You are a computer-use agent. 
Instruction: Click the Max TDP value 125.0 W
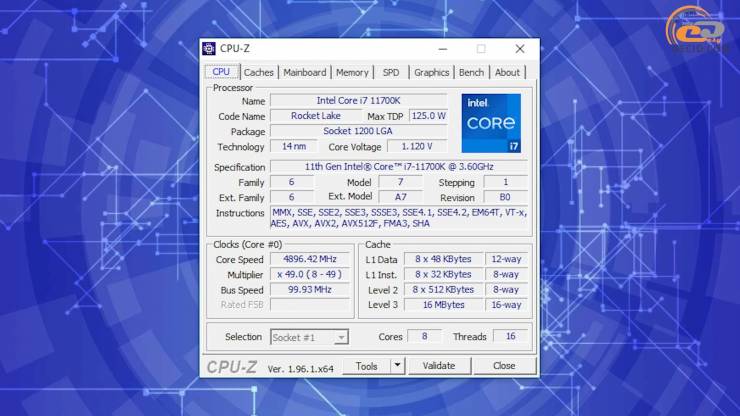coord(428,116)
